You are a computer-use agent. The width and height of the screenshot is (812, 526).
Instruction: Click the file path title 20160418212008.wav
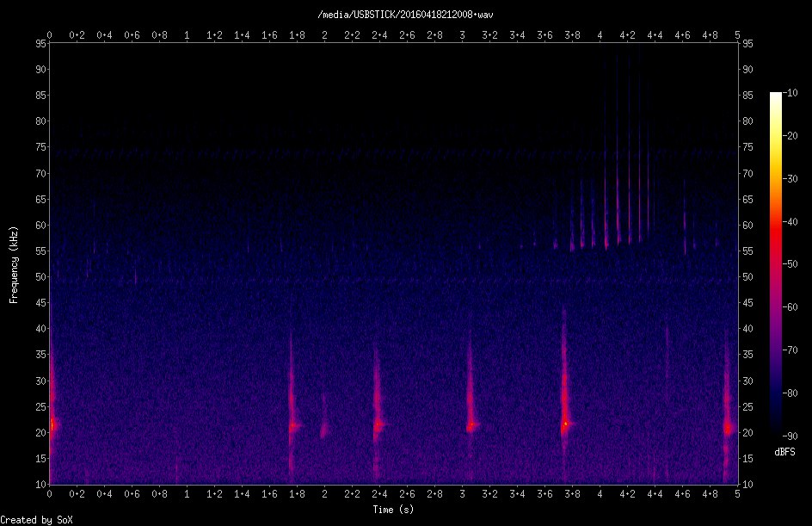click(x=405, y=15)
